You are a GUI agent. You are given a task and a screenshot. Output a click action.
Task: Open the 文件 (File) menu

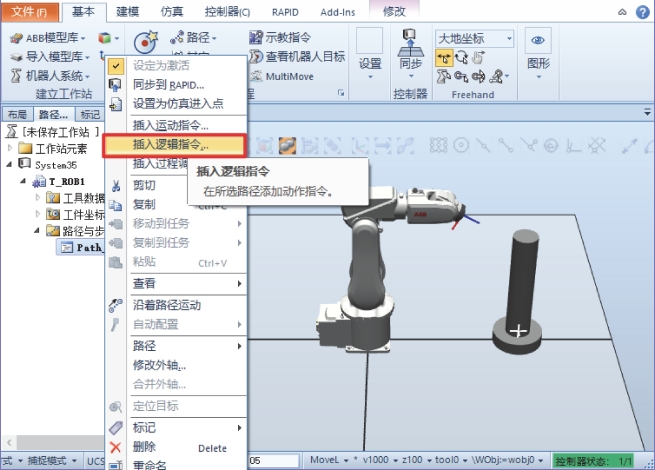29,11
